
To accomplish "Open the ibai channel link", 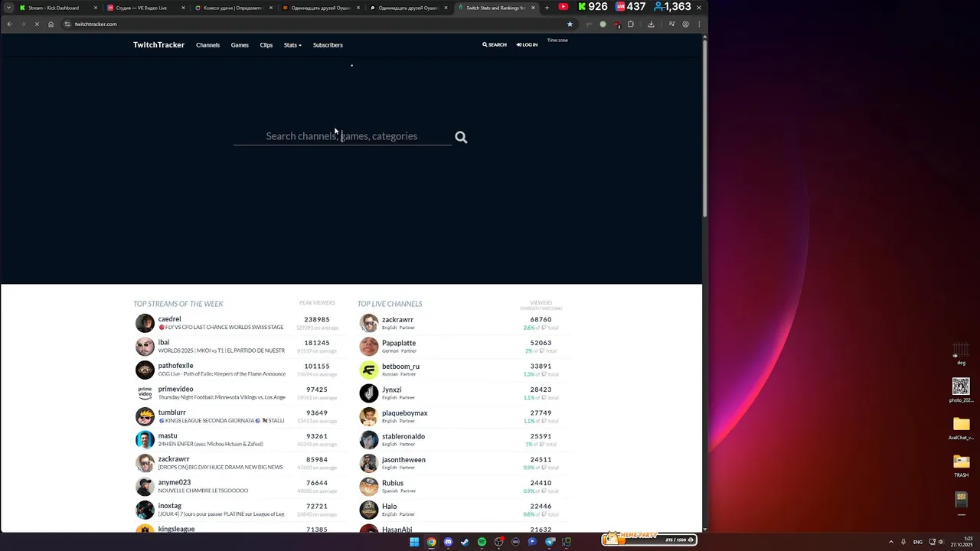I will [x=164, y=342].
